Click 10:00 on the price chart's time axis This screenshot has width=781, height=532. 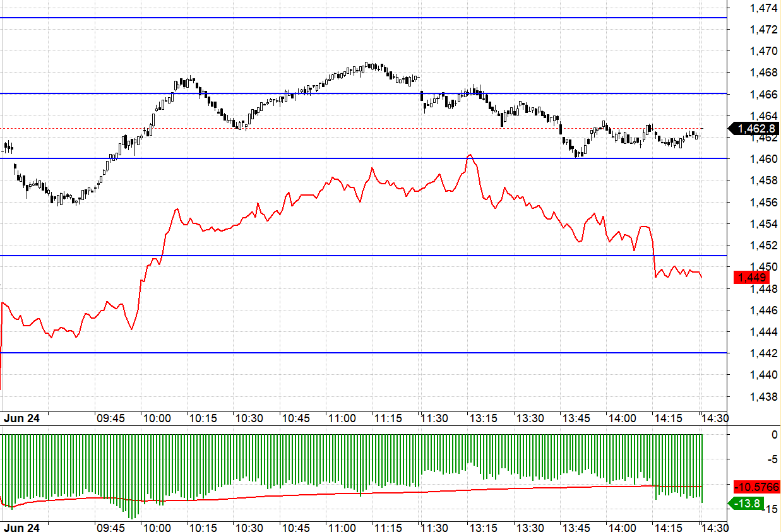(157, 418)
